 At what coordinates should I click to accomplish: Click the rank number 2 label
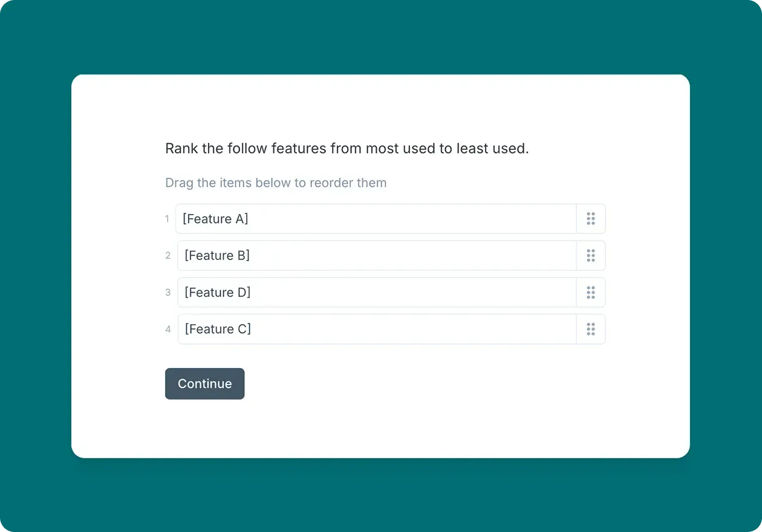(x=168, y=255)
